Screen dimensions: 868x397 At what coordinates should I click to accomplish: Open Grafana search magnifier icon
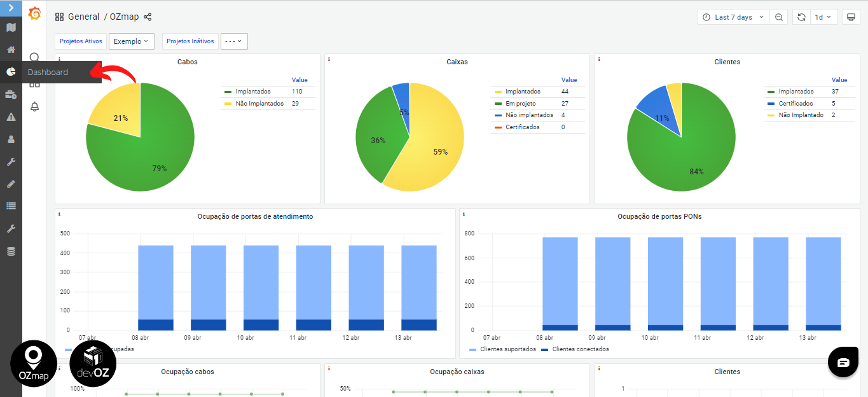point(34,58)
